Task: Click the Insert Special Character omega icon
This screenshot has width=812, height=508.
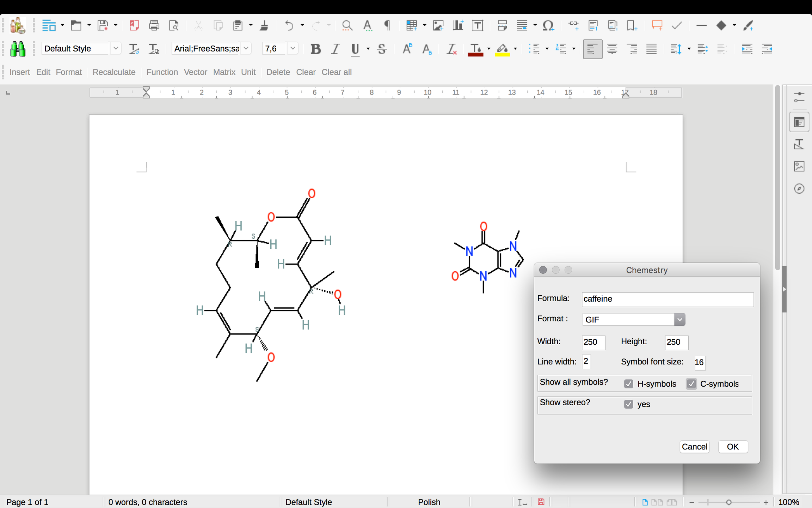Action: 548,25
